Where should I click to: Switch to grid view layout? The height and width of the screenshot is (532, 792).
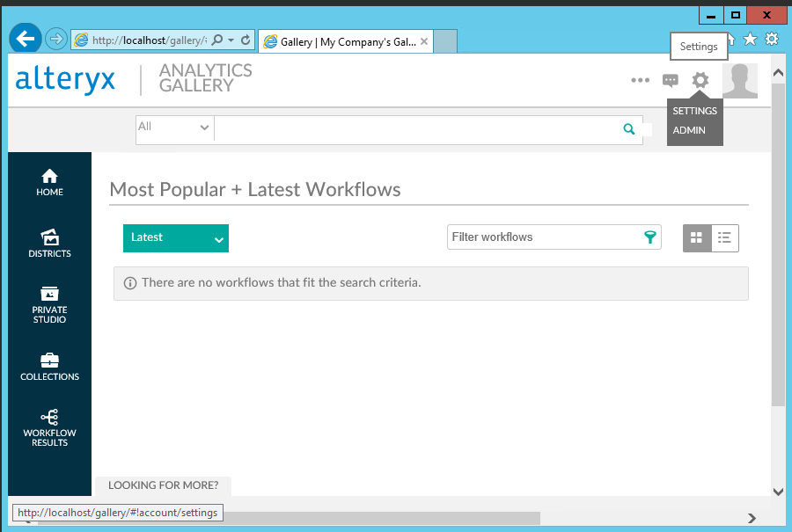coord(697,237)
